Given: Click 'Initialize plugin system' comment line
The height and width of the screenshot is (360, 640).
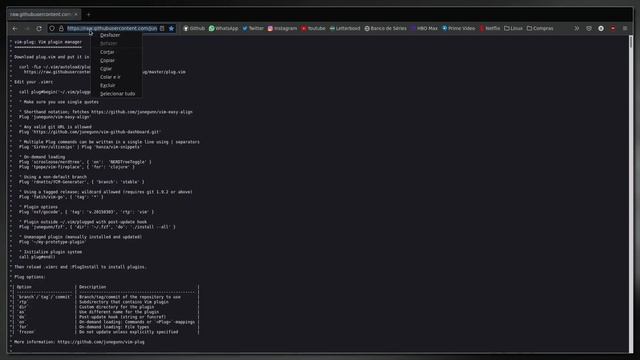Looking at the screenshot, I should [51, 252].
